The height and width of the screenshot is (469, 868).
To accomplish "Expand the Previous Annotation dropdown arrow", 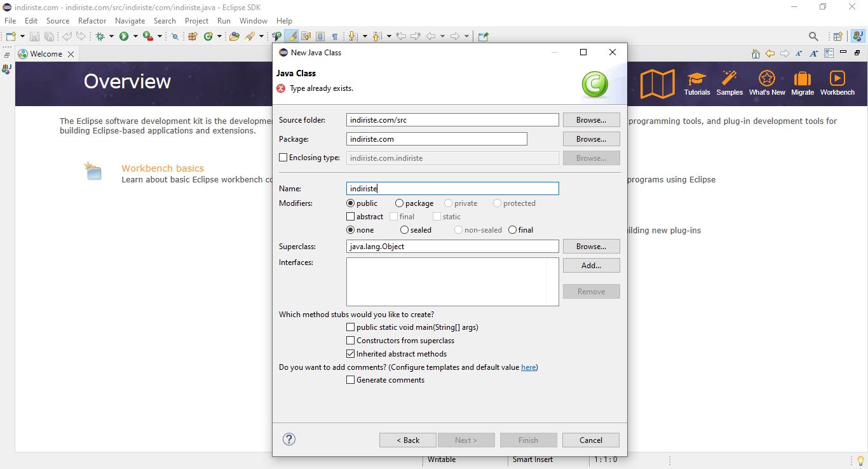I will (x=389, y=36).
